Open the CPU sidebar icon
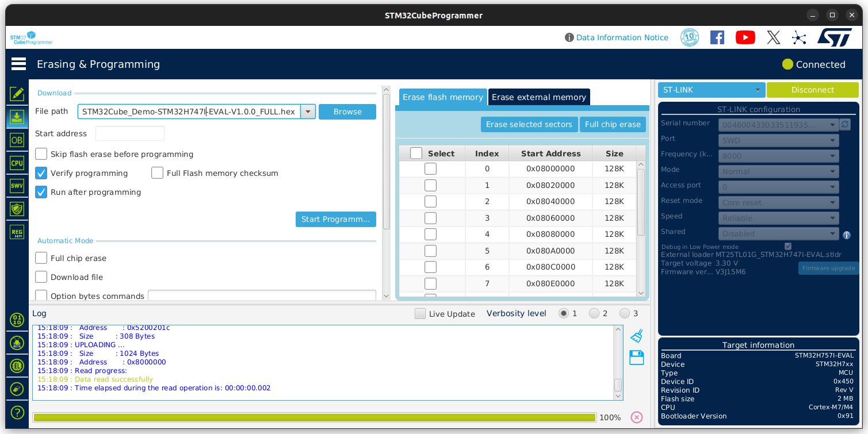Image resolution: width=868 pixels, height=434 pixels. [17, 163]
